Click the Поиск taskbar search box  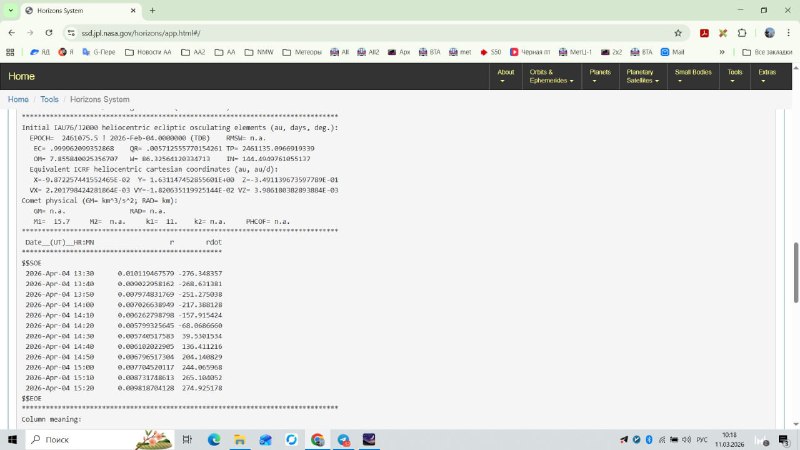point(99,439)
